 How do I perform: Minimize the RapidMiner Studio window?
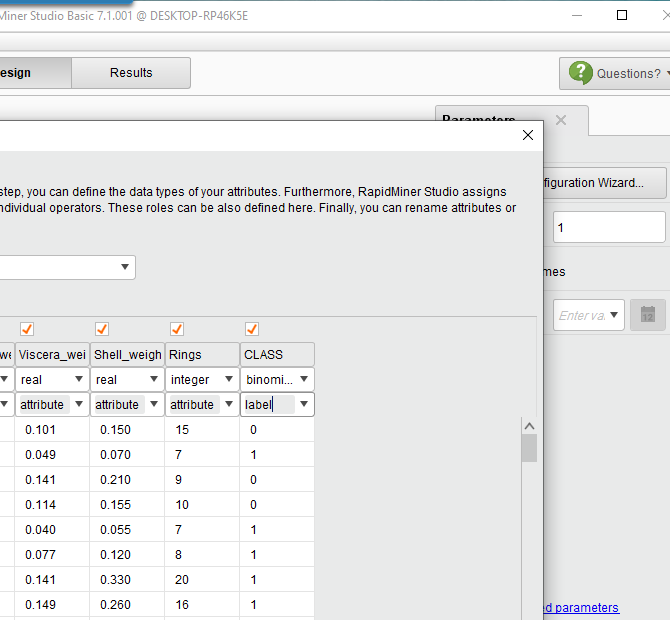(577, 15)
